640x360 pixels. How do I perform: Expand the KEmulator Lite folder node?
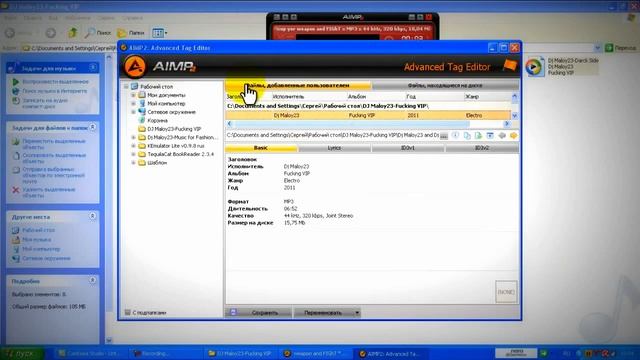tap(133, 146)
